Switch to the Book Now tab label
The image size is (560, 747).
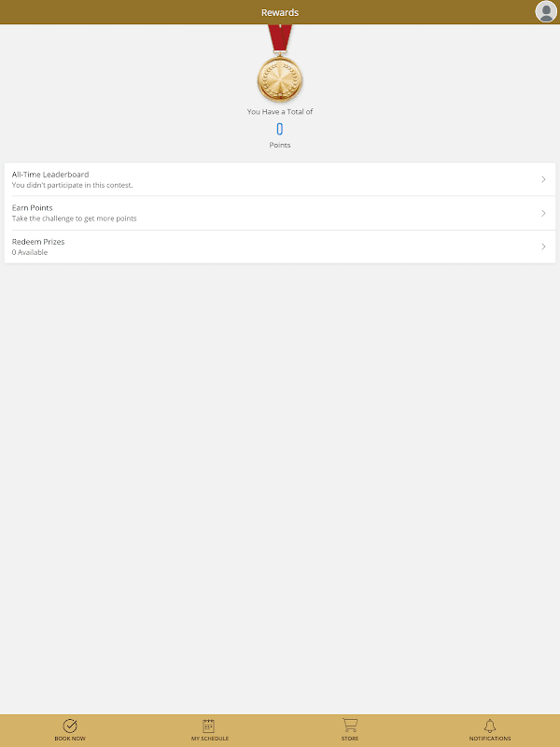point(70,739)
